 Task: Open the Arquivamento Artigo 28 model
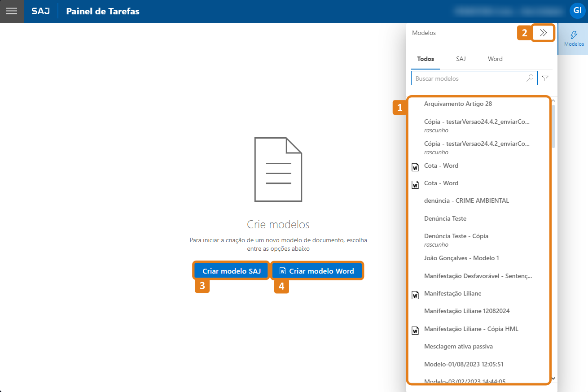(458, 104)
